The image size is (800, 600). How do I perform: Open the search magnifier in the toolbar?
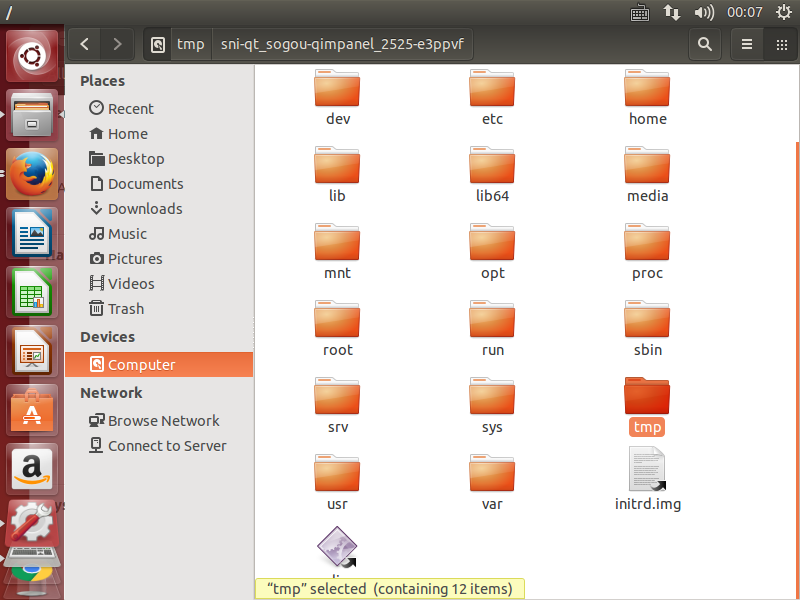coord(705,44)
